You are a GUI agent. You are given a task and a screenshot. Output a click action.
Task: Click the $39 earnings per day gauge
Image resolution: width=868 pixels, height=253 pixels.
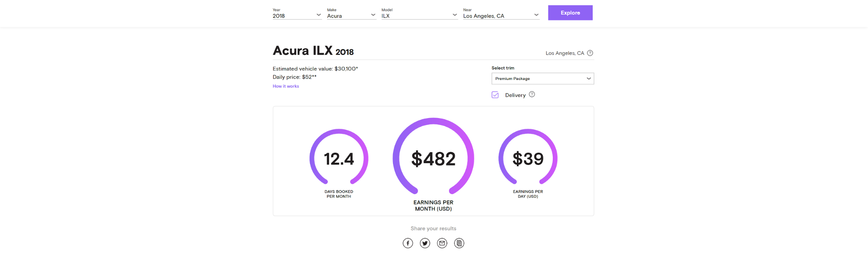coord(528,158)
